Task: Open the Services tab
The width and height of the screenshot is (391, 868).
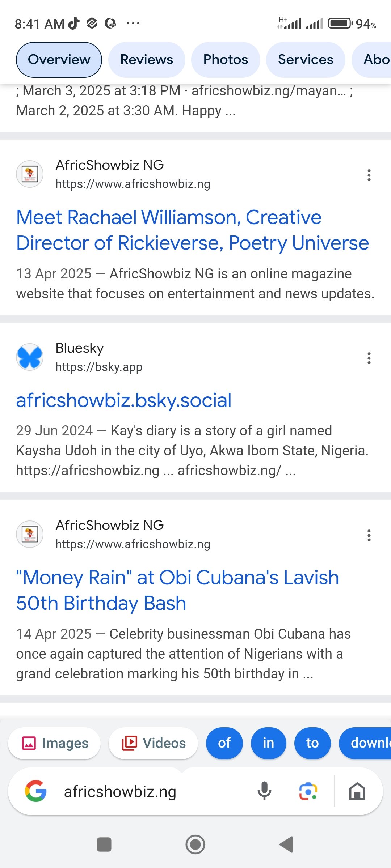Action: point(306,60)
